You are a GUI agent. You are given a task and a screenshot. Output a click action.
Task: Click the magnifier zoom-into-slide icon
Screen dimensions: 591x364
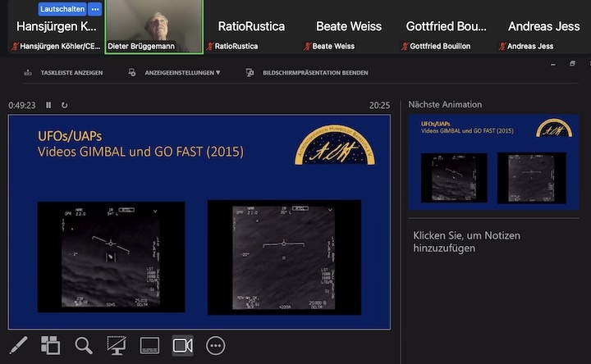point(84,345)
